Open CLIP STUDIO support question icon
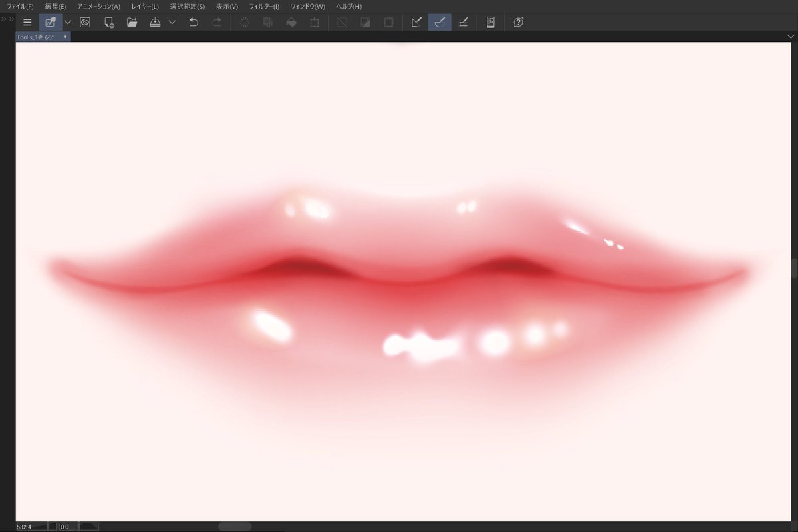This screenshot has height=532, width=798. pos(519,22)
